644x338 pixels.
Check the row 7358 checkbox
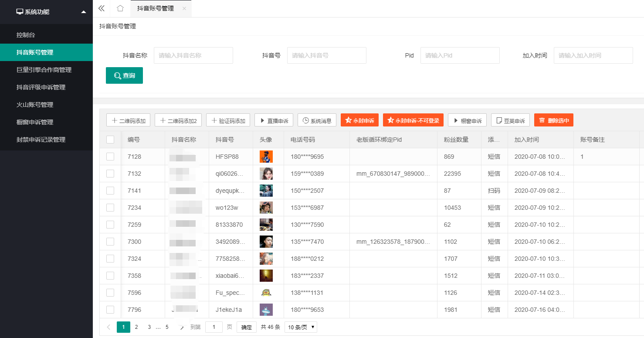click(x=110, y=276)
